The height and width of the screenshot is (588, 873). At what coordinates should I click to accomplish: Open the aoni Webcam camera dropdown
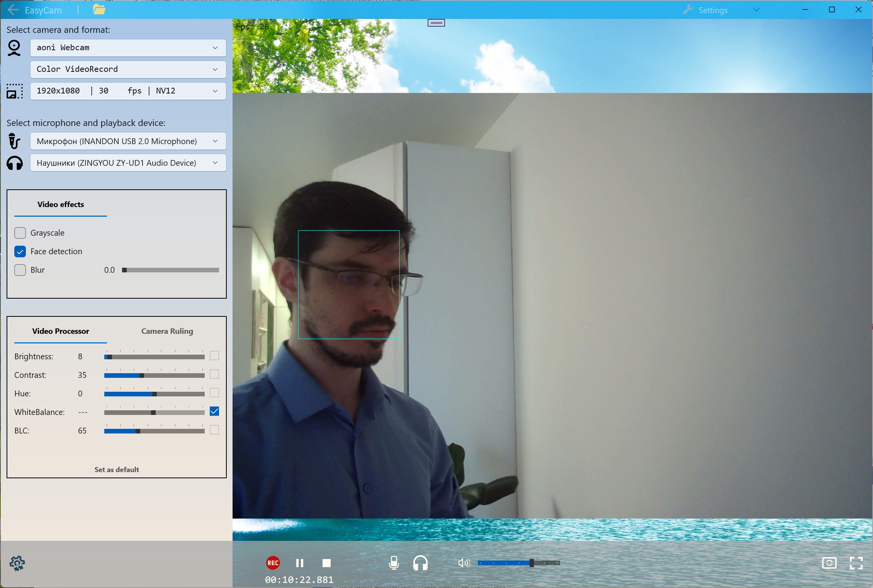point(128,48)
